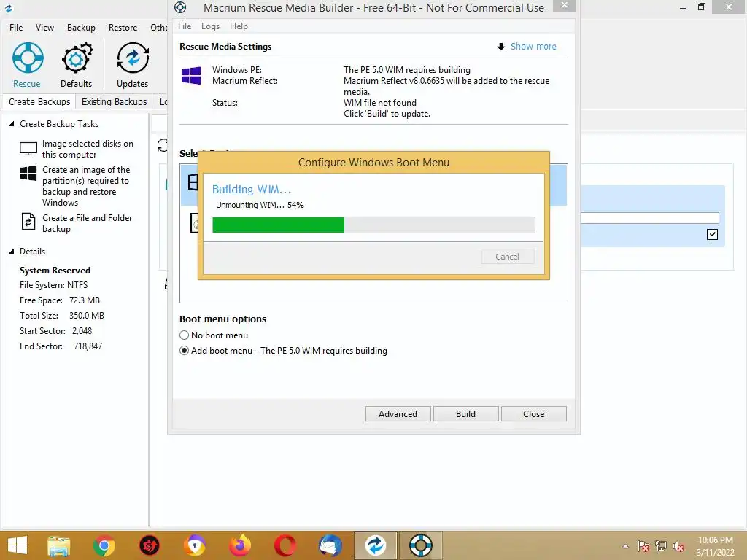Screen dimensions: 747x560
Task: Launch Google Chrome from the taskbar
Action: click(x=104, y=545)
